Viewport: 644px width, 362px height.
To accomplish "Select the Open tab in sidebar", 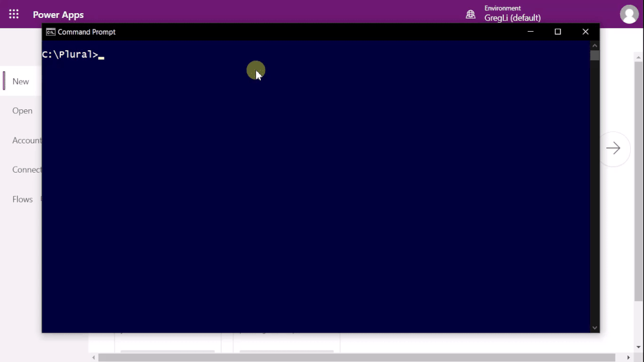I will [22, 111].
